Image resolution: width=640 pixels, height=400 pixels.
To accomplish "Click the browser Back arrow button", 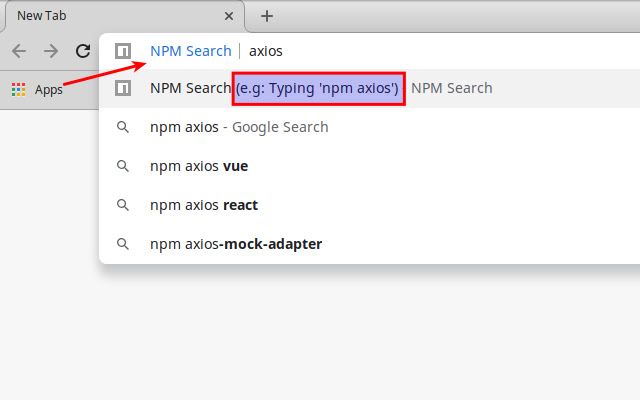I will 19,51.
